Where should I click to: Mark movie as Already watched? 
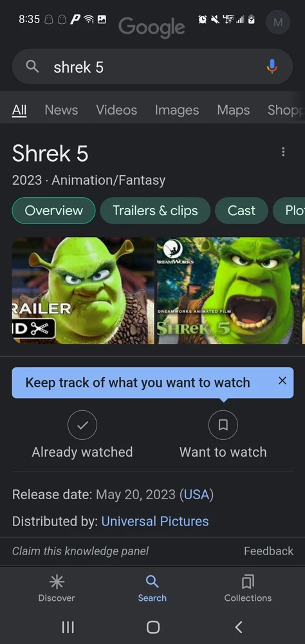(x=82, y=434)
